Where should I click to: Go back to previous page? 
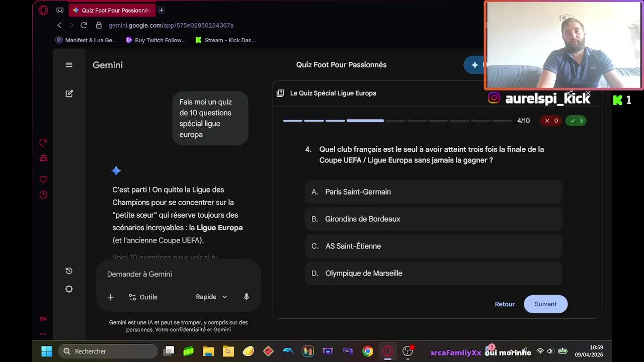[59, 25]
